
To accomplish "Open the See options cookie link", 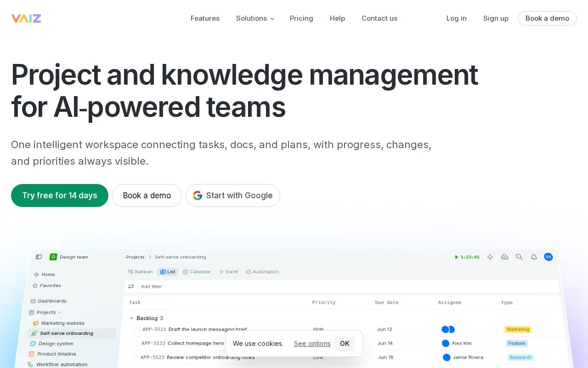I will (312, 344).
